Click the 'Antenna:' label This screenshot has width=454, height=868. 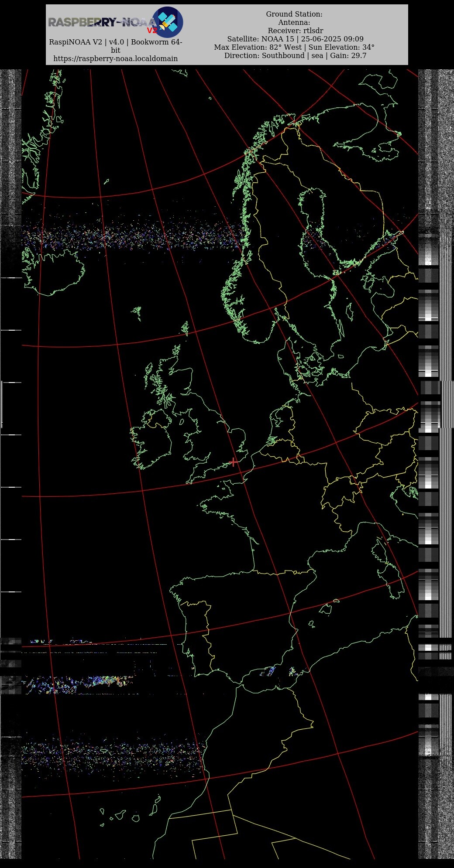pos(294,22)
